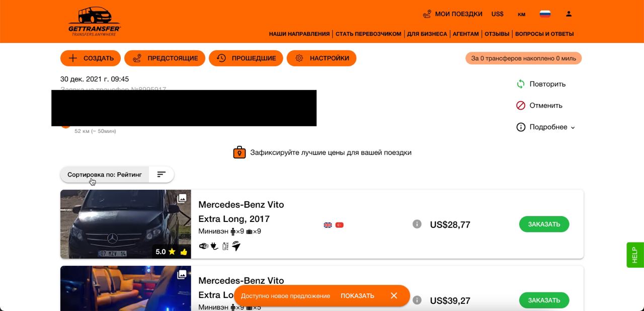Open the Сортировка по: Рейтинг dropdown
The width and height of the screenshot is (644, 311).
coord(105,175)
